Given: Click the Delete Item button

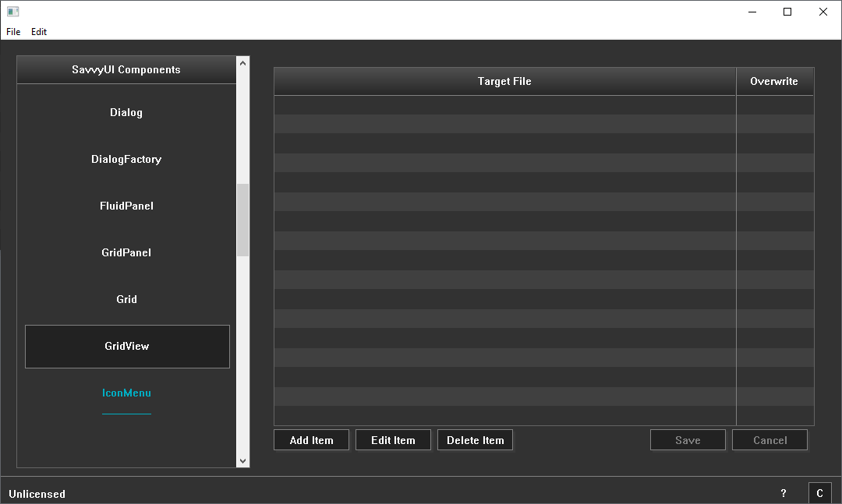Looking at the screenshot, I should pos(475,440).
